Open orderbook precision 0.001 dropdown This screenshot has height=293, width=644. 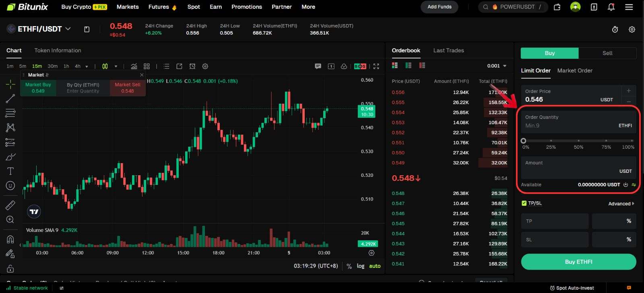point(497,66)
